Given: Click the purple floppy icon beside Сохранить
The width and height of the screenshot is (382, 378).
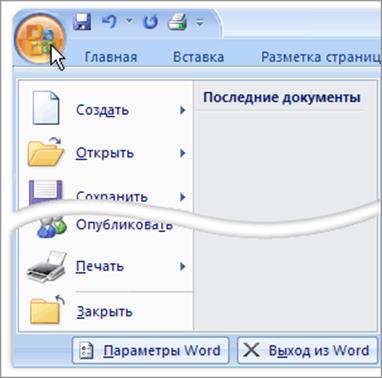Looking at the screenshot, I should (46, 193).
